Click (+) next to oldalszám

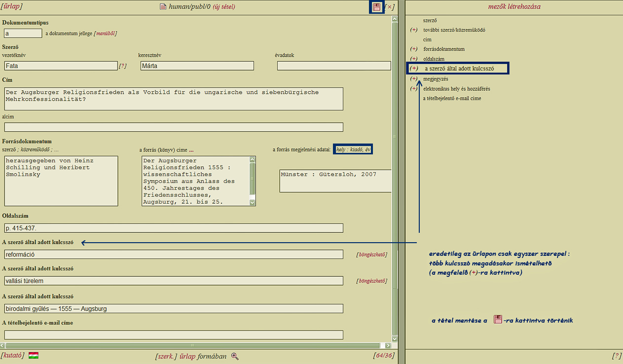pyautogui.click(x=414, y=59)
